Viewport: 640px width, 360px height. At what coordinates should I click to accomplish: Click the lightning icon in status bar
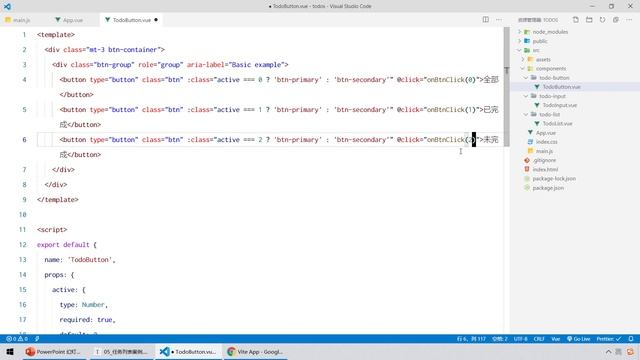[x=37, y=339]
